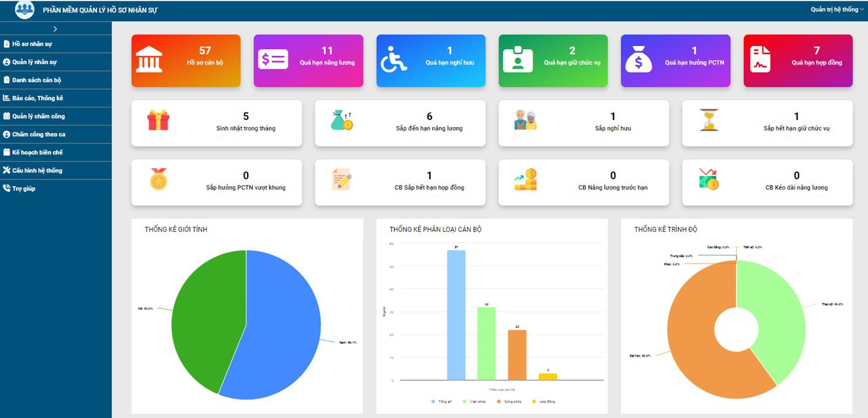Expand the Báo cáo, Thống kê sidebar menu
This screenshot has height=418, width=868.
point(37,98)
